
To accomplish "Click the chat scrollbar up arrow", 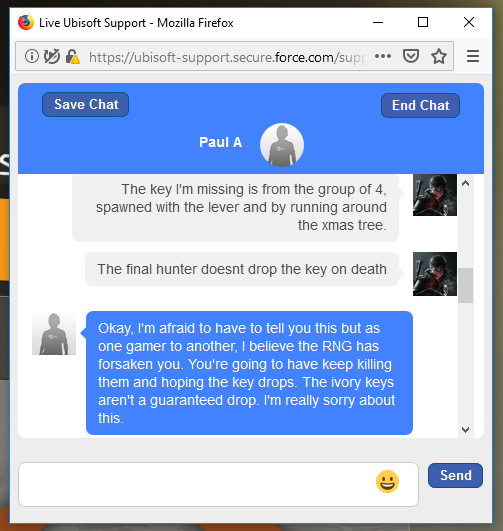I will tap(465, 184).
